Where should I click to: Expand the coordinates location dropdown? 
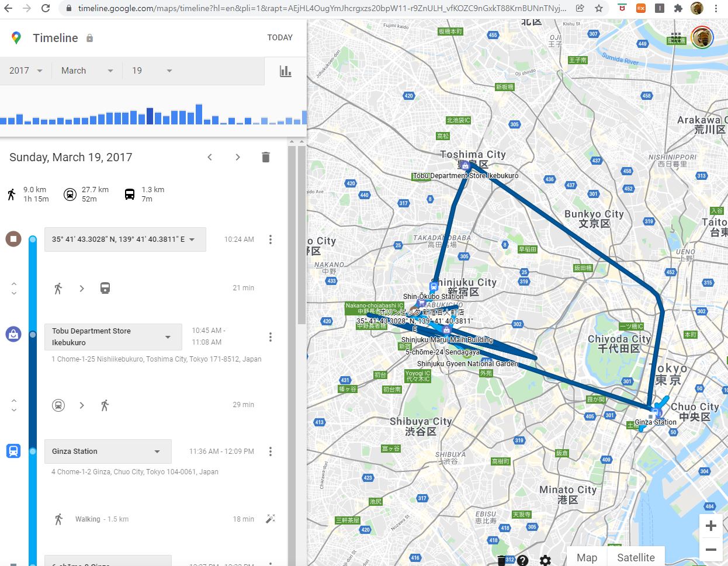click(x=125, y=239)
